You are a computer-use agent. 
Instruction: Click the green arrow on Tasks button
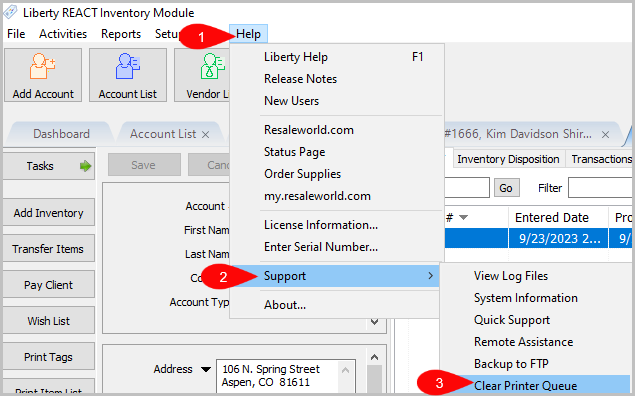pyautogui.click(x=85, y=166)
